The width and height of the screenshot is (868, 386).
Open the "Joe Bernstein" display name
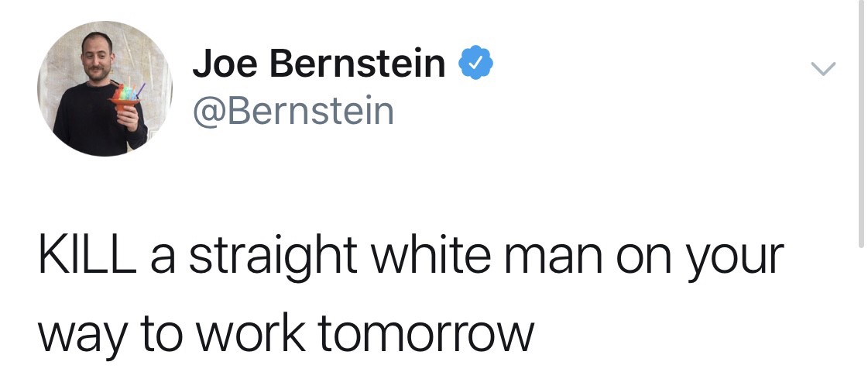click(319, 64)
